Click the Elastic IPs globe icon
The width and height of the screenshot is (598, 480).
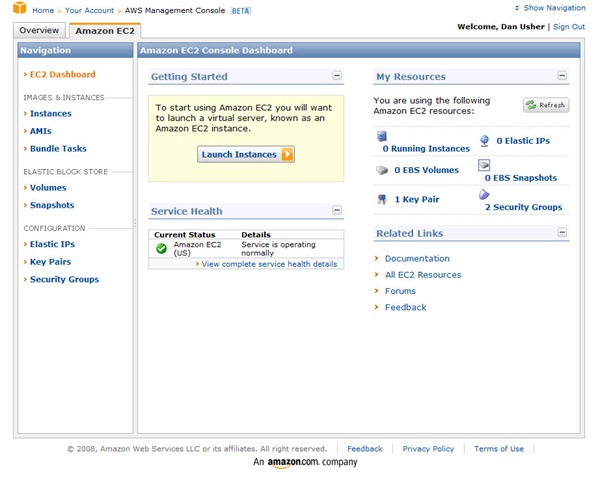click(x=484, y=141)
